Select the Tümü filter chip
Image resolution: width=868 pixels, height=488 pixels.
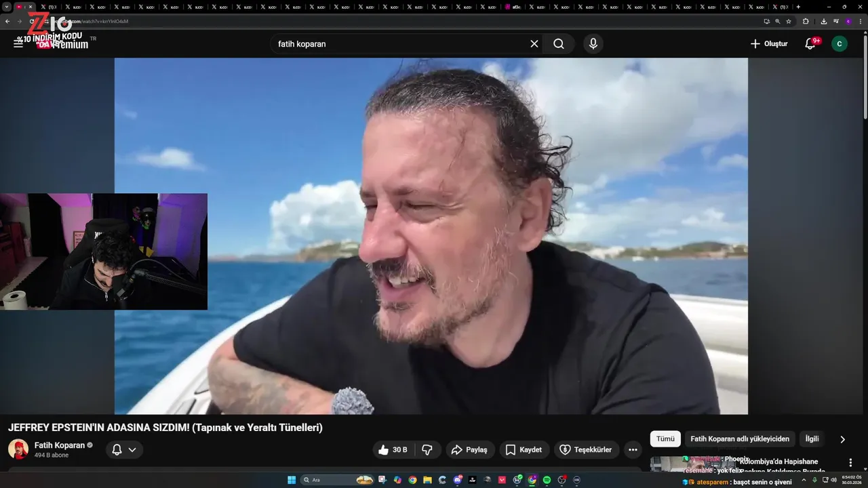tap(665, 439)
